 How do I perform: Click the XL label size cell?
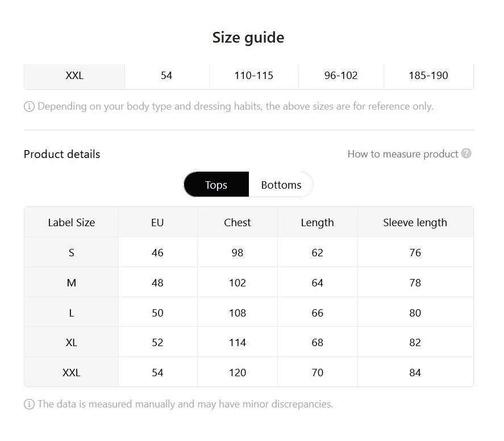tap(72, 343)
